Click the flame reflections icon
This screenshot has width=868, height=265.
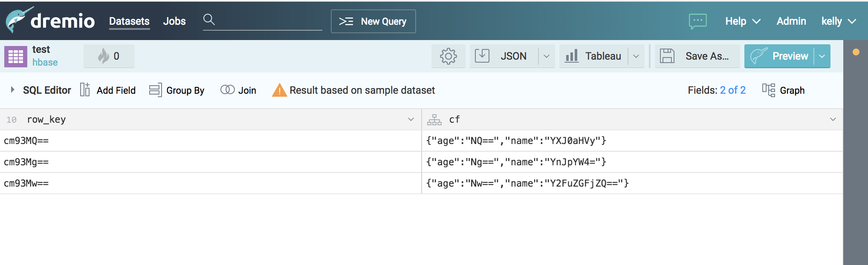tap(104, 56)
